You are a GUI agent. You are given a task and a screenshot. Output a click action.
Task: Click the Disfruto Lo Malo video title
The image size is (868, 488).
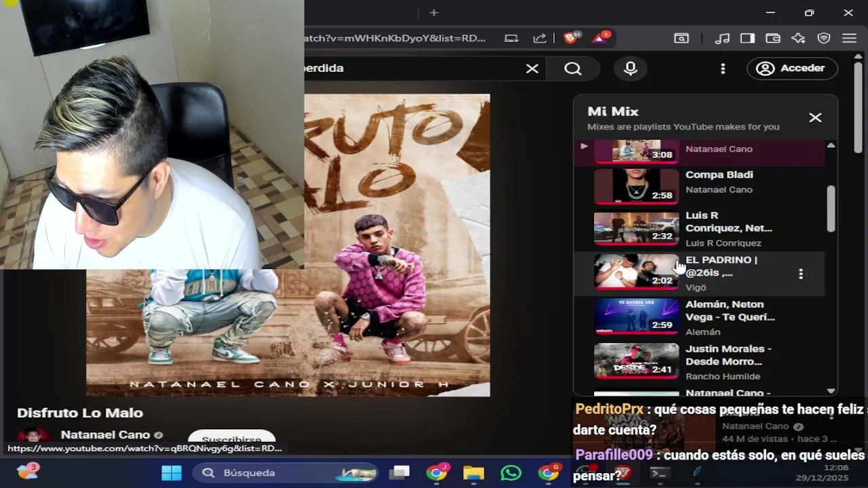coord(80,413)
